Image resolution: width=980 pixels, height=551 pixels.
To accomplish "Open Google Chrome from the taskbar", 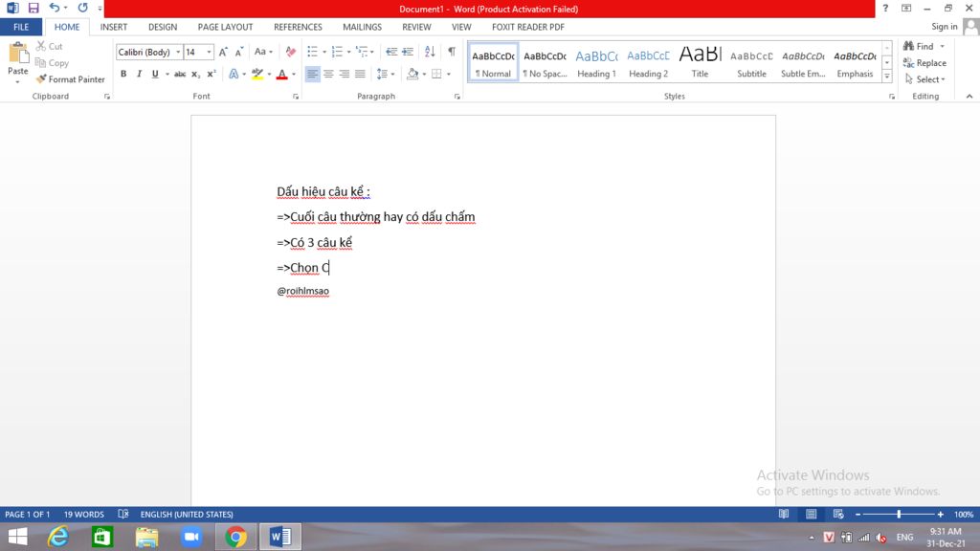I will (x=235, y=537).
